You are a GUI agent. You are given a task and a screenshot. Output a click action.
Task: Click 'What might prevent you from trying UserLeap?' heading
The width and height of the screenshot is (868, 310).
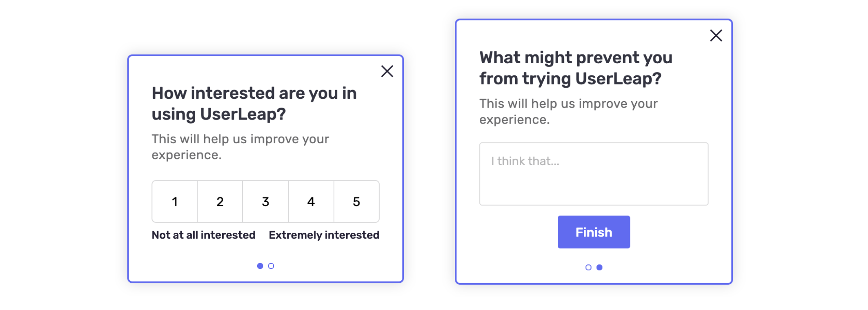pyautogui.click(x=576, y=68)
